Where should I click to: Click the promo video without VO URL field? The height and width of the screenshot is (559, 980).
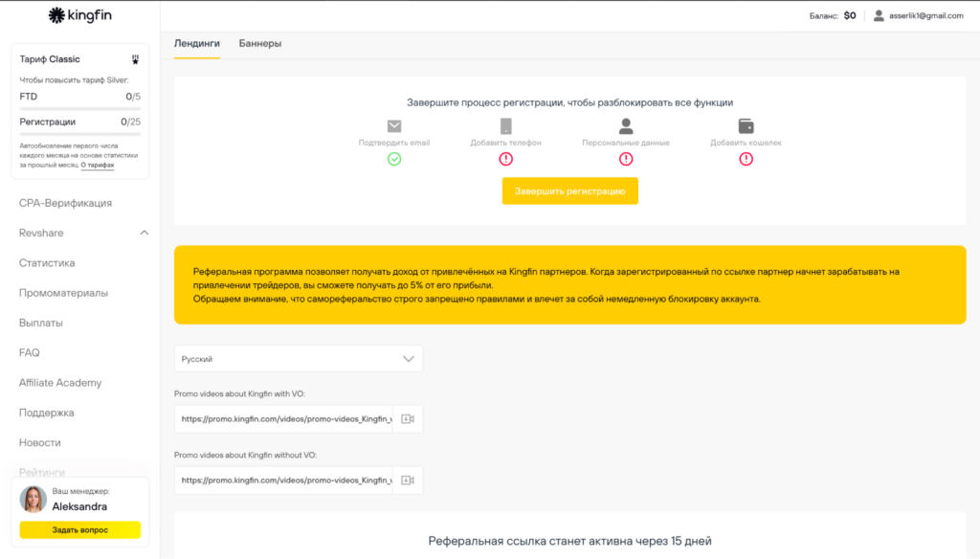click(x=284, y=481)
